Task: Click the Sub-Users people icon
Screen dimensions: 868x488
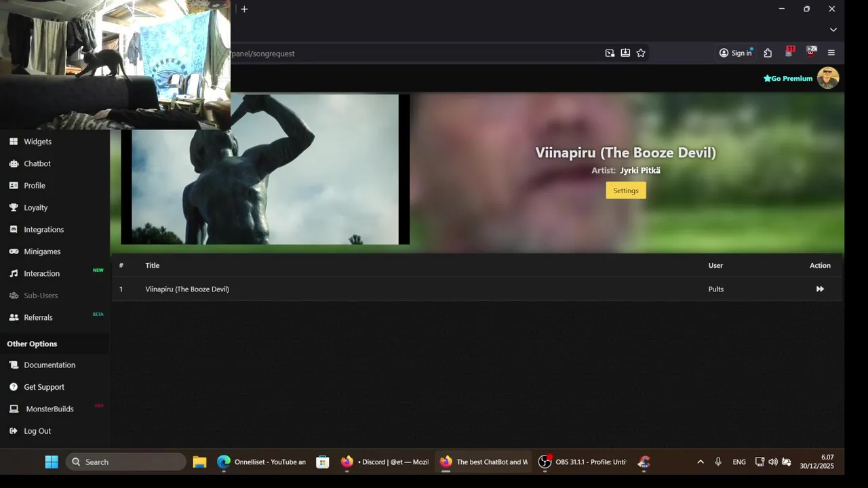Action: coord(14,296)
